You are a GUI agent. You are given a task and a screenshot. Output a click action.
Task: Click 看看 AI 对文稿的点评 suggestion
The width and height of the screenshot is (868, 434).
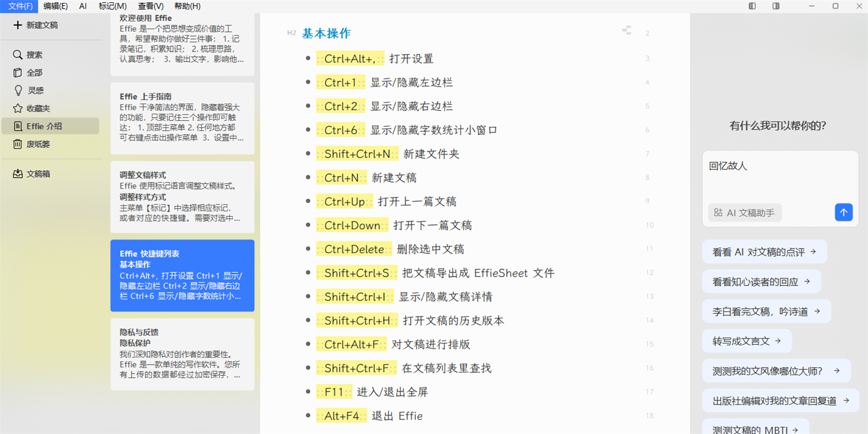tap(764, 251)
